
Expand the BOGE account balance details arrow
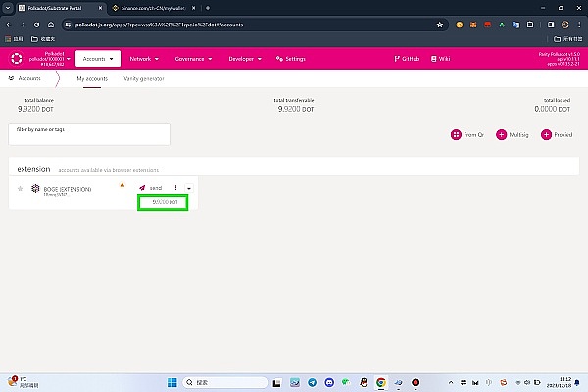pyautogui.click(x=189, y=188)
